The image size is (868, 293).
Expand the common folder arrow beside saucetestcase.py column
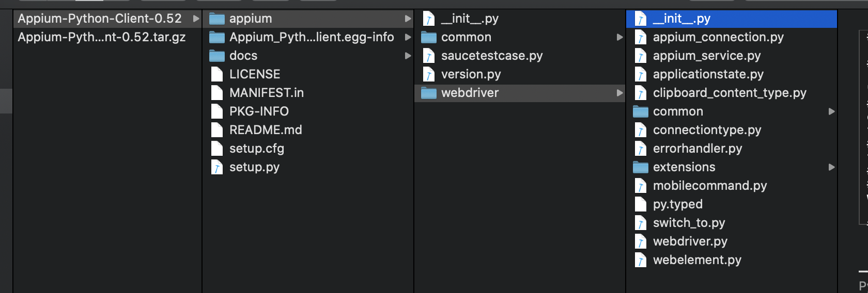619,37
